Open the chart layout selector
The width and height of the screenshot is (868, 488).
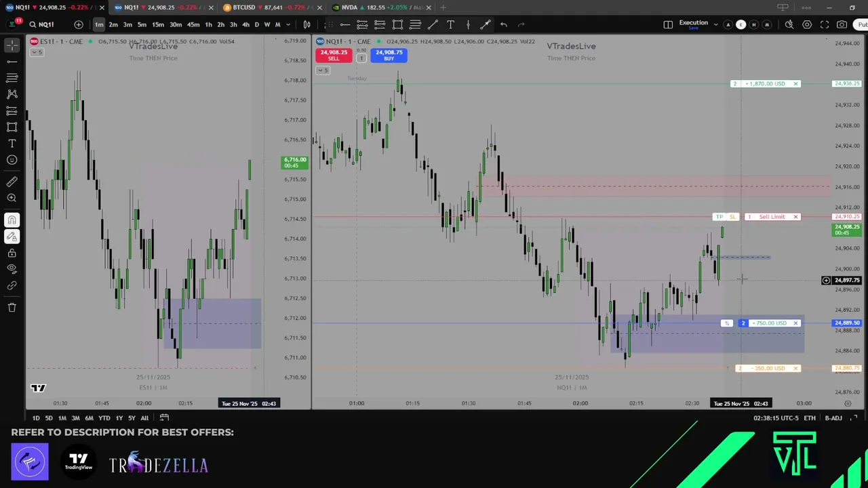click(668, 24)
